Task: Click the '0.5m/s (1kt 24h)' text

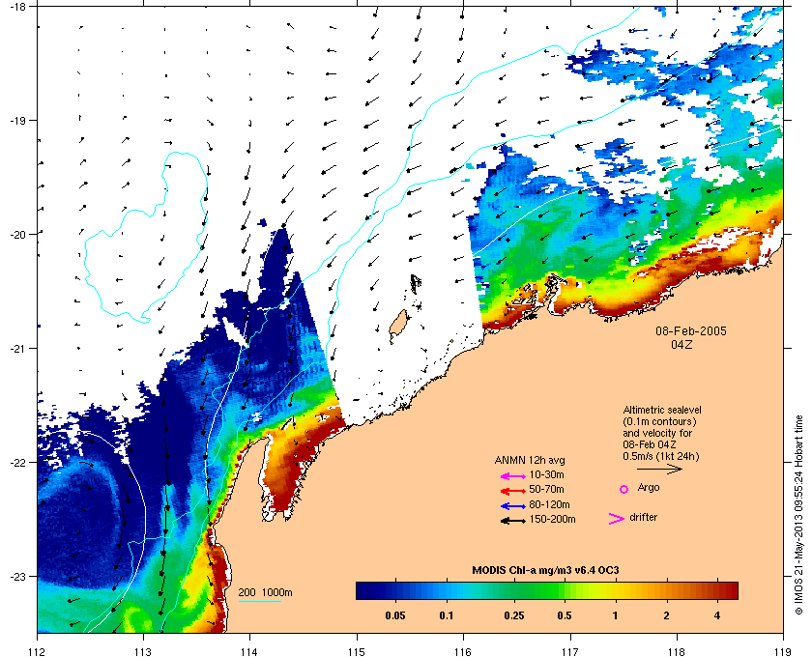Action: [661, 456]
